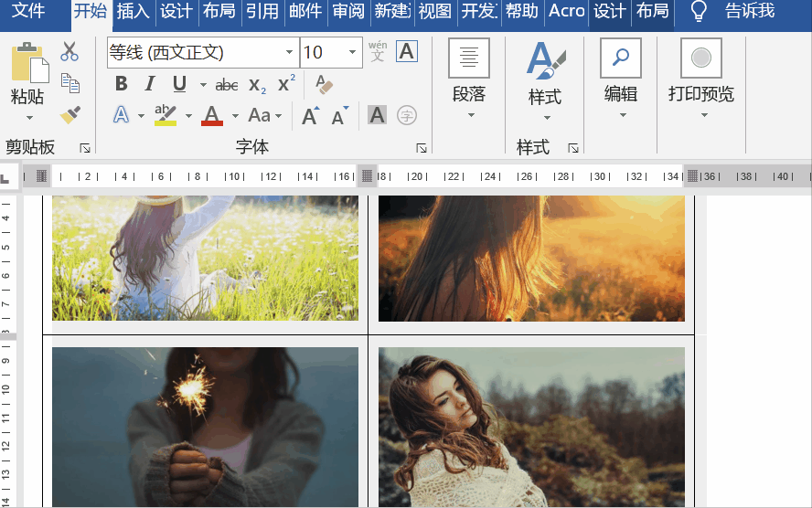The image size is (812, 508).
Task: Switch to the 审阅 Review tab
Action: pos(348,11)
